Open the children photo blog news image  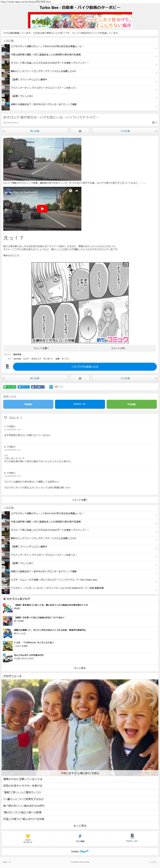[80, 727]
